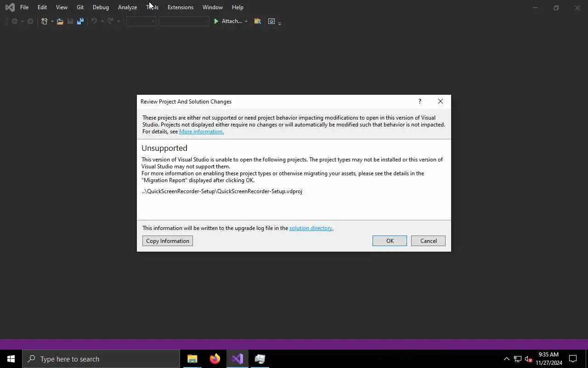
Task: Open the Edit menu
Action: coord(42,7)
